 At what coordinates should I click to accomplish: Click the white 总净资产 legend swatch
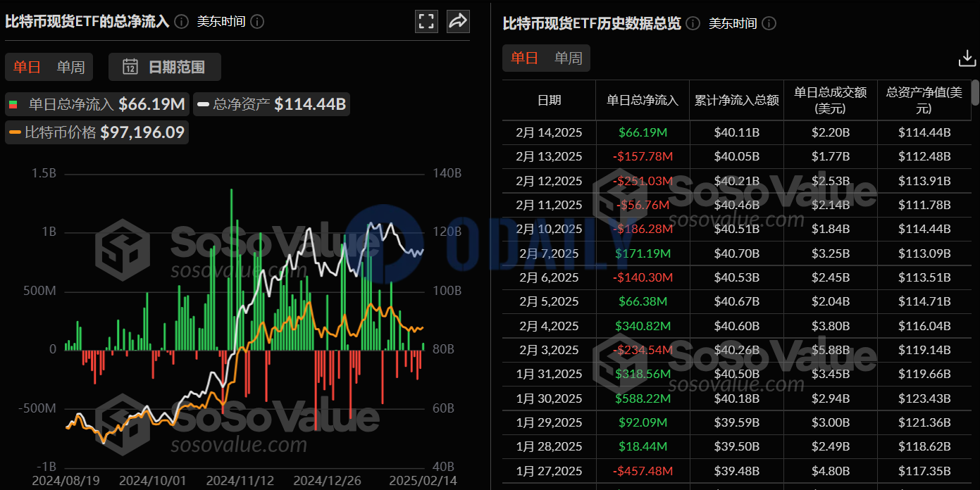tap(204, 105)
